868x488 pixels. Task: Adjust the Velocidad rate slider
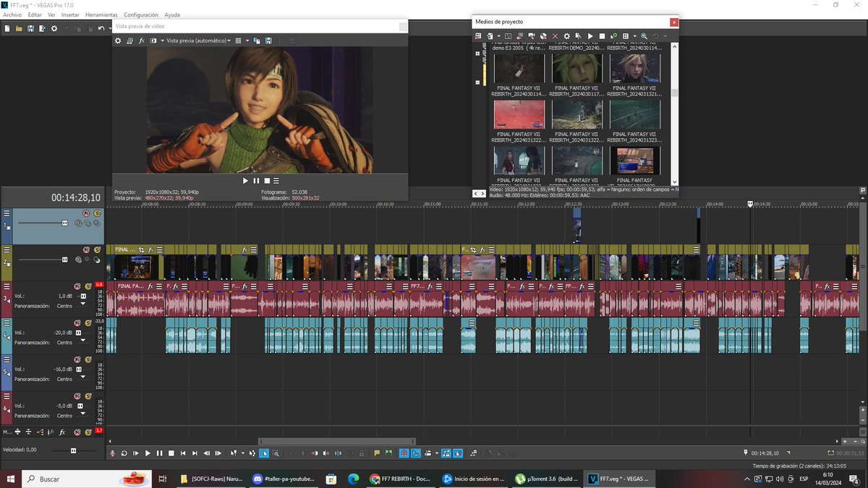point(73,450)
